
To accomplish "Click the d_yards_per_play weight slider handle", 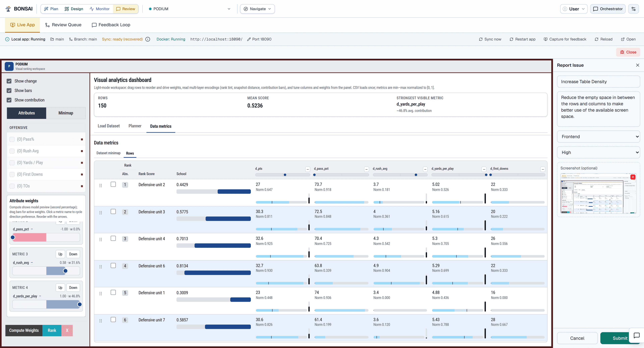I will click(79, 304).
